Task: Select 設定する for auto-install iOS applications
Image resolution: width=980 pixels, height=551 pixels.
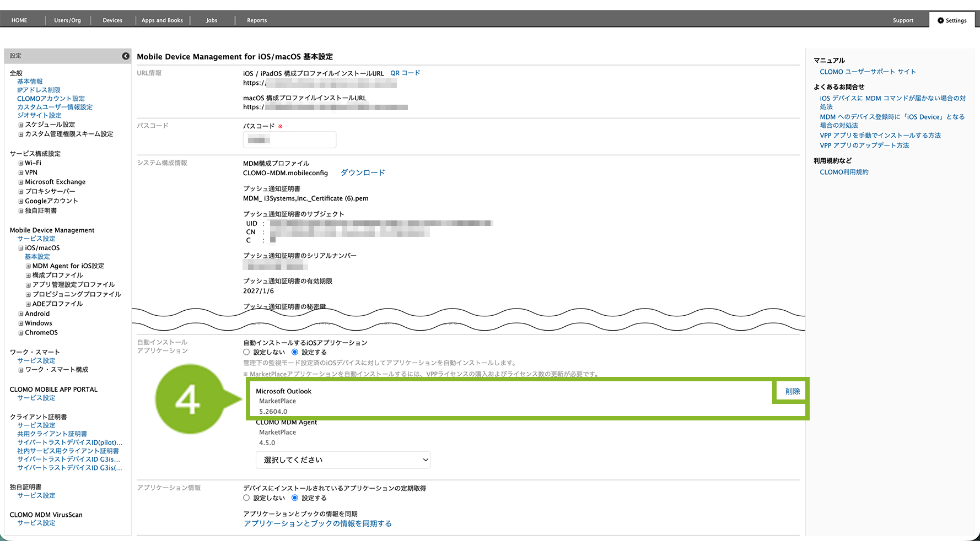Action: (x=295, y=352)
